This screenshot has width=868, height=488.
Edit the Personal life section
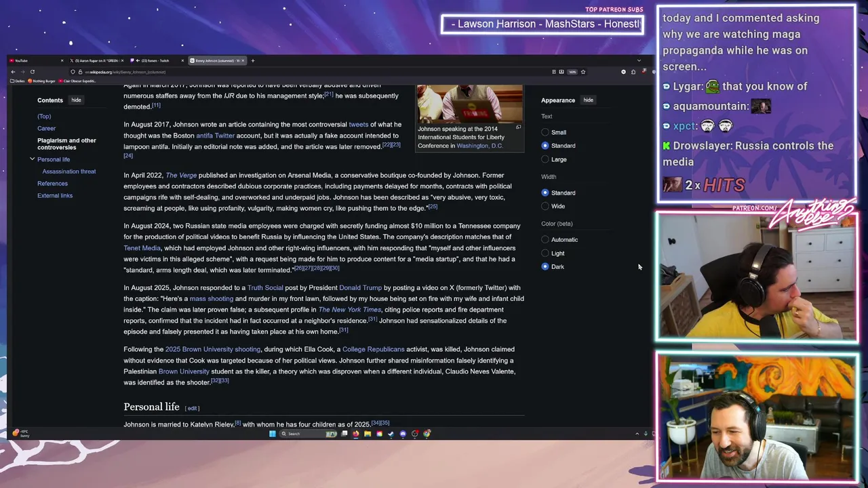(x=192, y=408)
